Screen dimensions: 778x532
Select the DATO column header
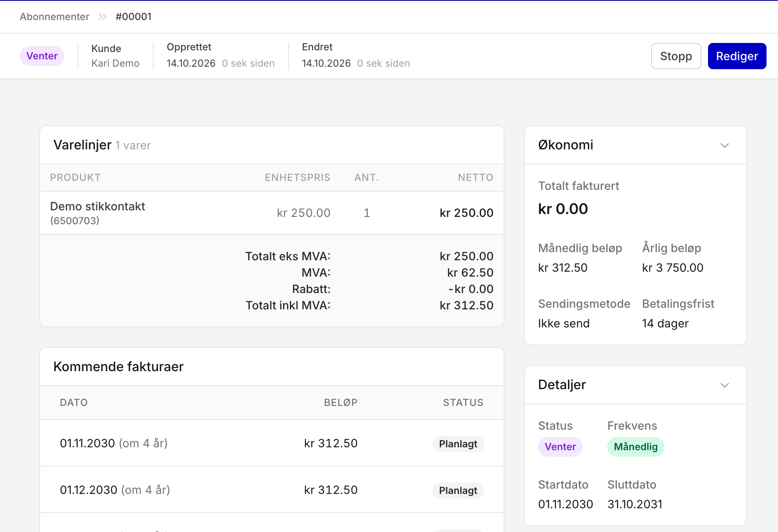(74, 403)
